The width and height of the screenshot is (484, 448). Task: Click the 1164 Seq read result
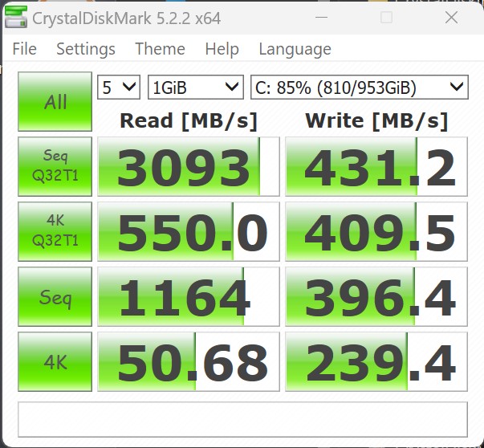point(189,297)
